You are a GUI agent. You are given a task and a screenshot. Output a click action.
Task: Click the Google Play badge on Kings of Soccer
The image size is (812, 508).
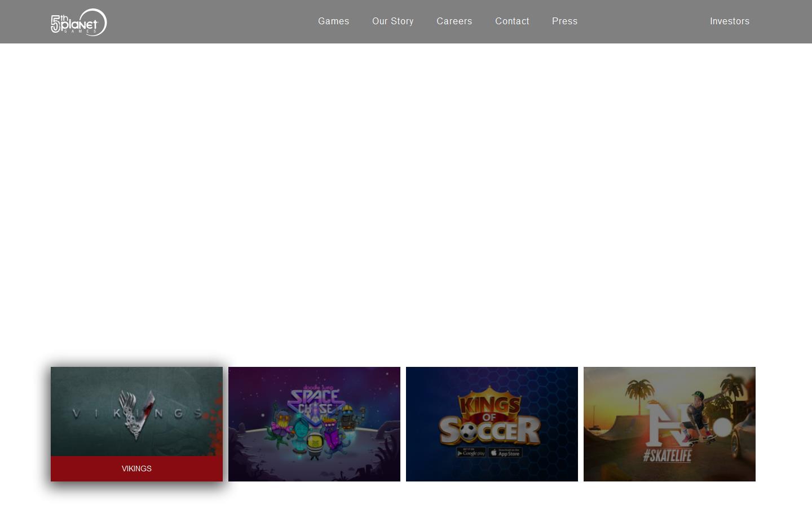point(470,453)
